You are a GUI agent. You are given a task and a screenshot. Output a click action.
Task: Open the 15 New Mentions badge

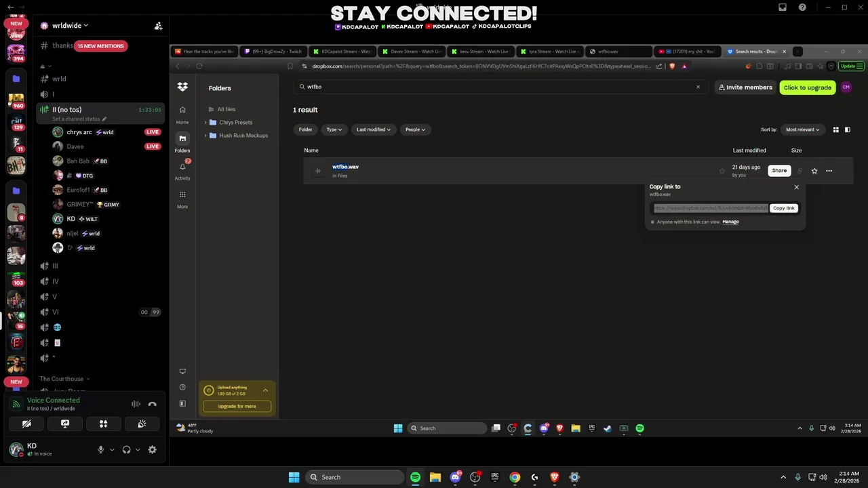[x=101, y=46]
